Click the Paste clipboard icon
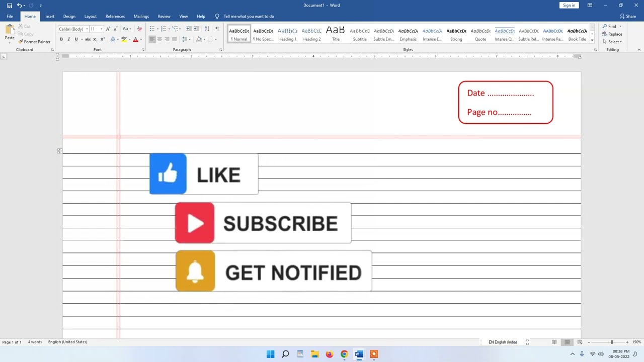Screen dimensions: 644x362 click(x=10, y=30)
